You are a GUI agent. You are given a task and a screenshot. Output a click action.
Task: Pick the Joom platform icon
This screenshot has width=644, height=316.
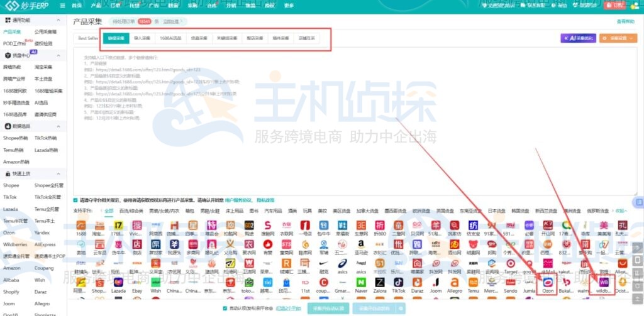436,282
